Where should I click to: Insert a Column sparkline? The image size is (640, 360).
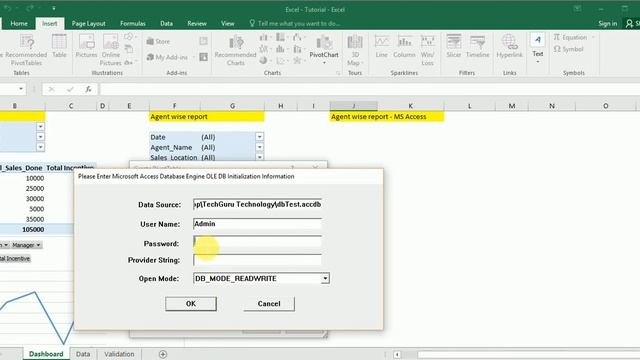pyautogui.click(x=404, y=46)
